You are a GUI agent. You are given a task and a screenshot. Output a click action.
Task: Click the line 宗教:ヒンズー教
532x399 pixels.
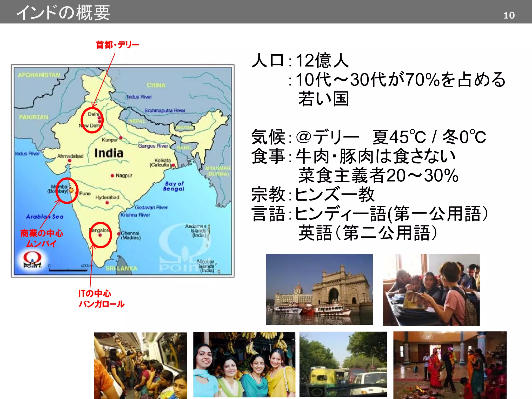click(x=313, y=194)
